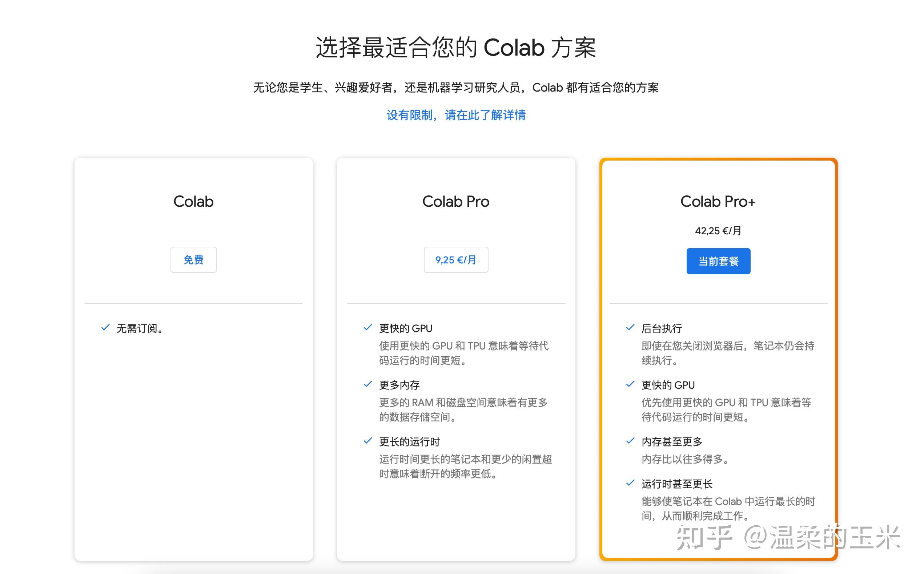Viewport: 924px width, 574px height.
Task: Click the checkmark beside 后台执行 in Colab Pro+
Action: tap(630, 327)
